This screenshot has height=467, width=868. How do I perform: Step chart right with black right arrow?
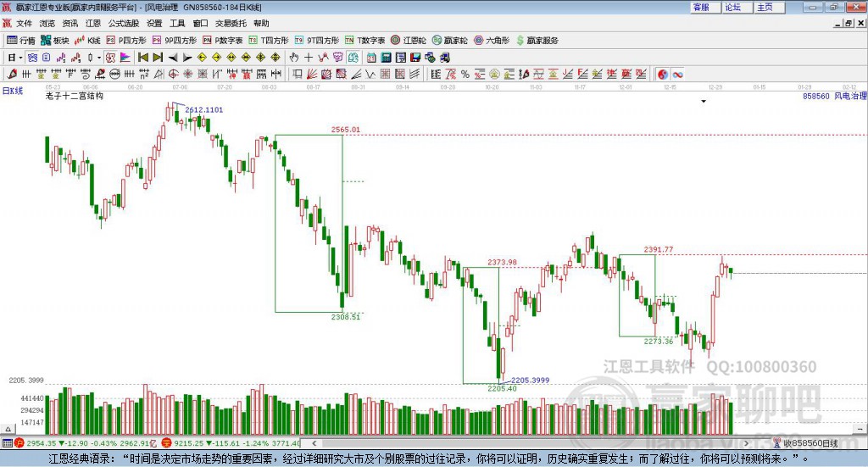(x=187, y=58)
